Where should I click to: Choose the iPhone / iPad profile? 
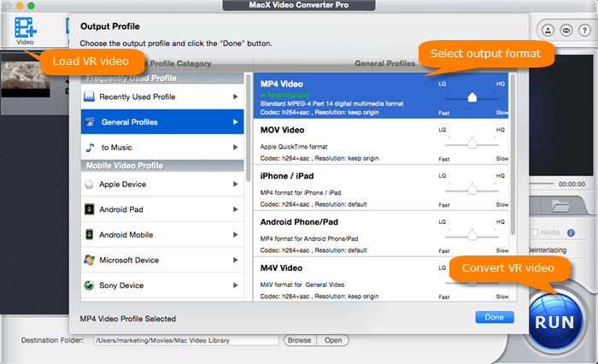[381, 188]
